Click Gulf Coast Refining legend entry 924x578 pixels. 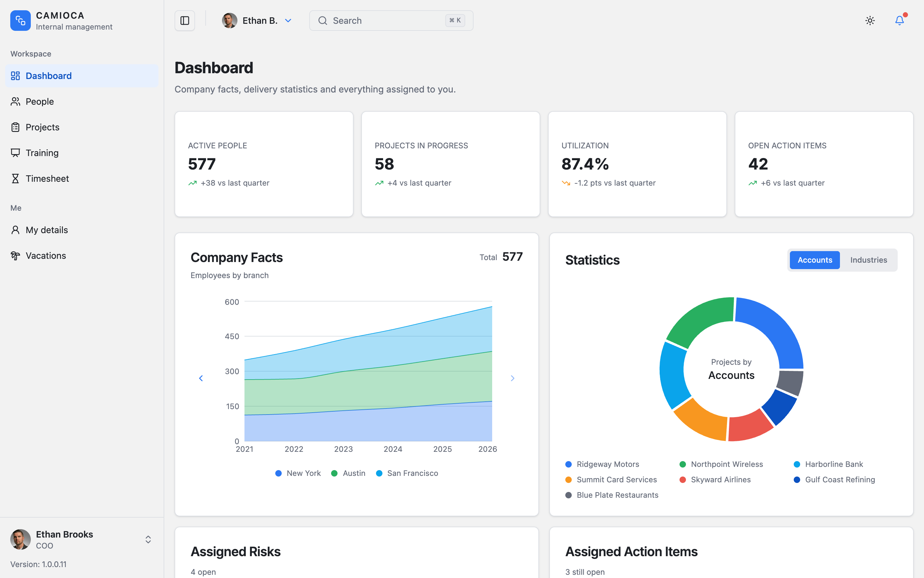(x=834, y=480)
